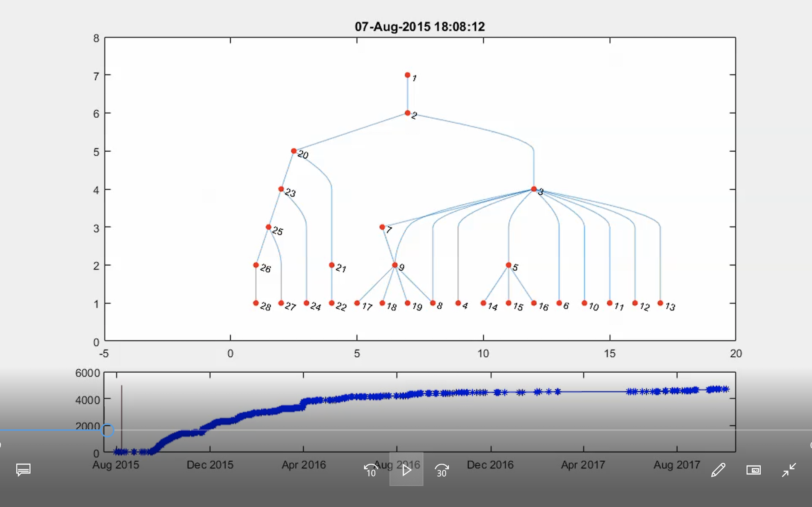Click the seek bar circular handle
Image resolution: width=812 pixels, height=507 pixels.
click(108, 430)
